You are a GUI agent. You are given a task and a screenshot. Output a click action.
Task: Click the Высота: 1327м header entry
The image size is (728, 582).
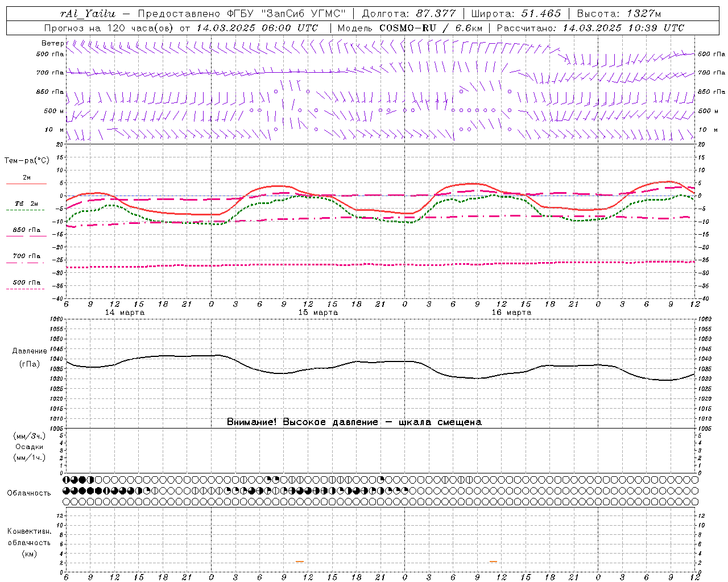tap(619, 14)
